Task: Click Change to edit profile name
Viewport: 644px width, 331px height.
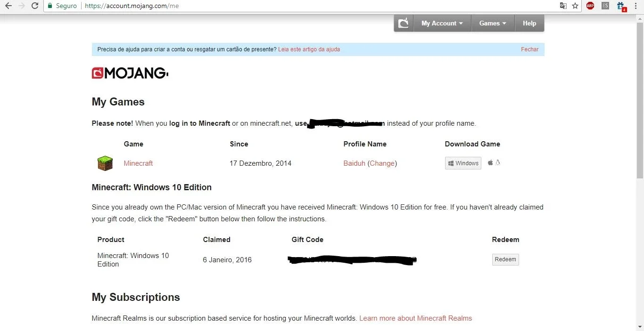Action: pos(382,163)
